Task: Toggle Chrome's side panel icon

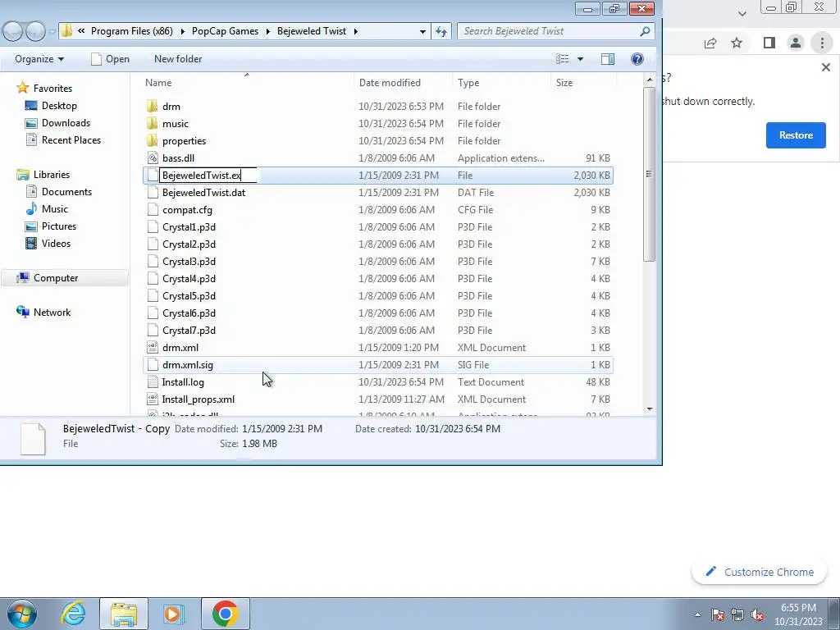Action: [x=769, y=43]
